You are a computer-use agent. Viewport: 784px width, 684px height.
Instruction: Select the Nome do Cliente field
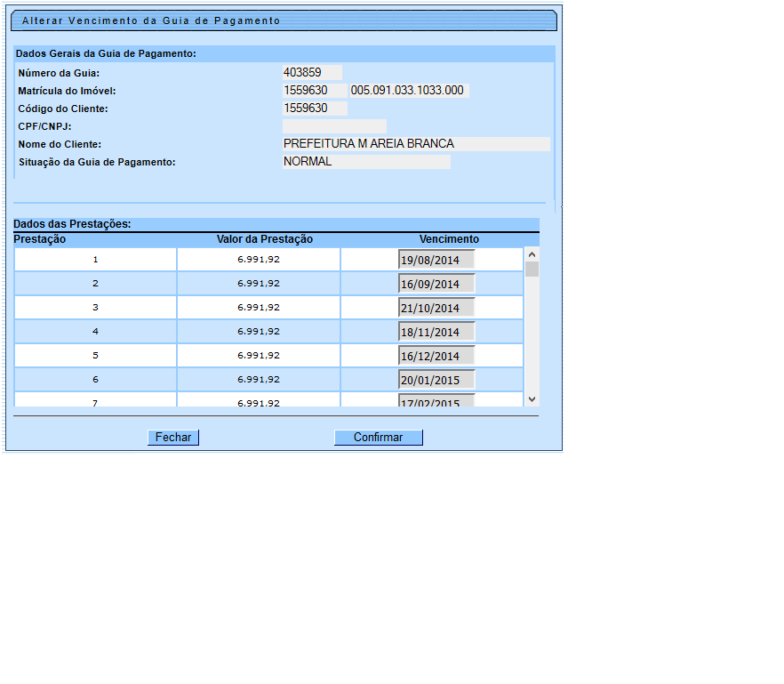coord(416,144)
